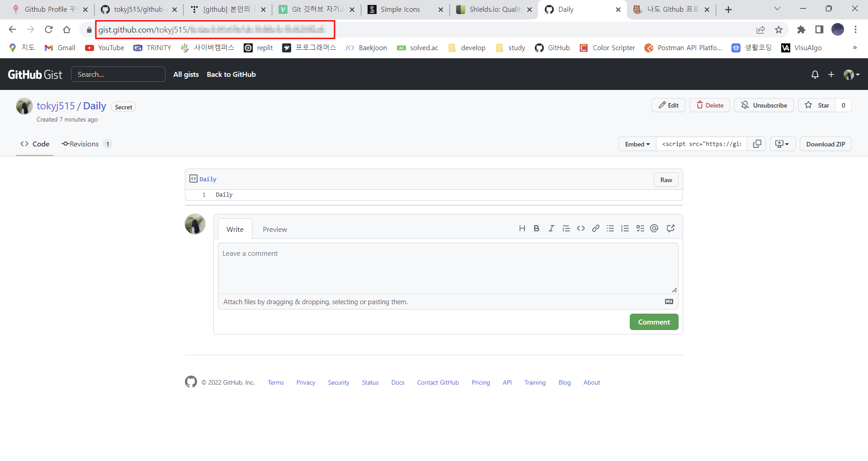Open tokyj515 profile link
Viewport: 868px width, 461px height.
[56, 106]
